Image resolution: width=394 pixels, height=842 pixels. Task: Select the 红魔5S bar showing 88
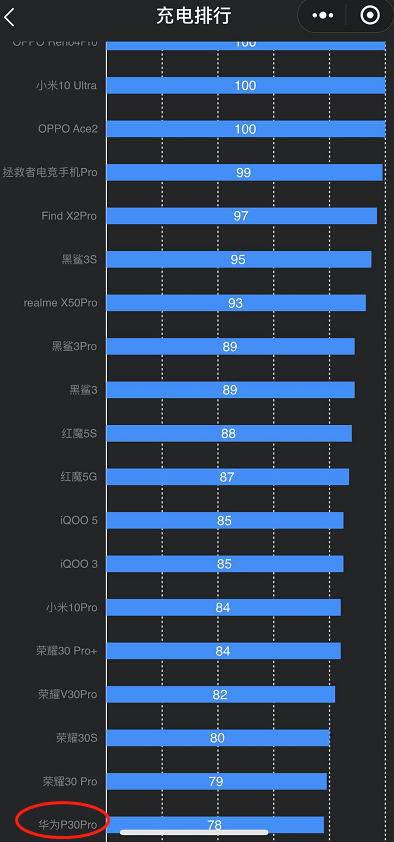[229, 433]
